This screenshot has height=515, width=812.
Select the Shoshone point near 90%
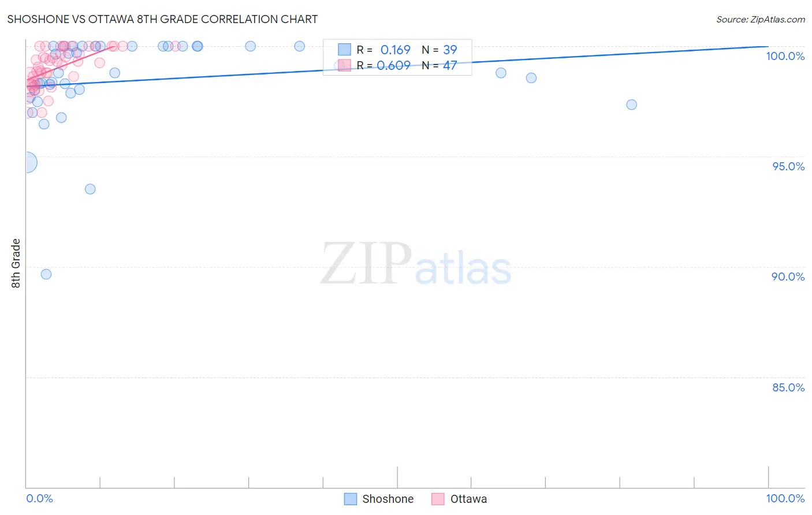[x=46, y=274]
